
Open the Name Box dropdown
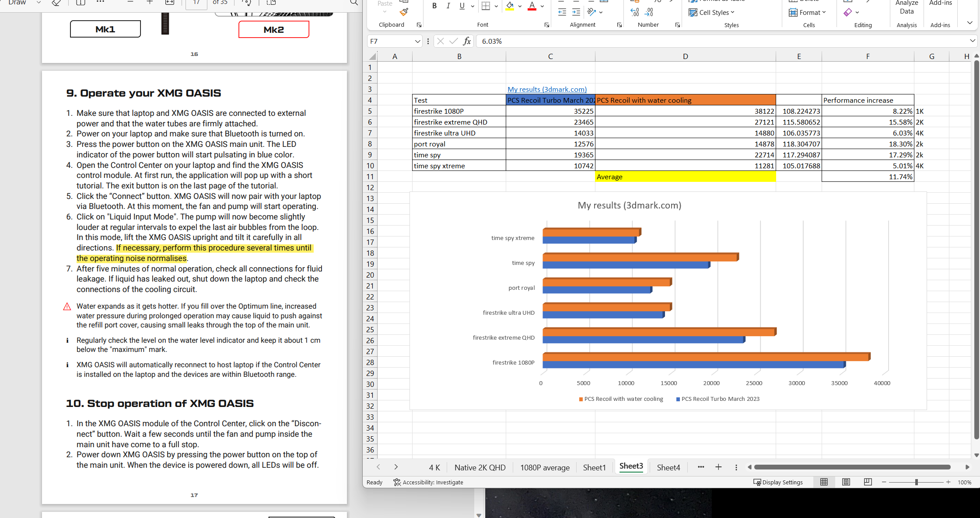click(x=417, y=41)
